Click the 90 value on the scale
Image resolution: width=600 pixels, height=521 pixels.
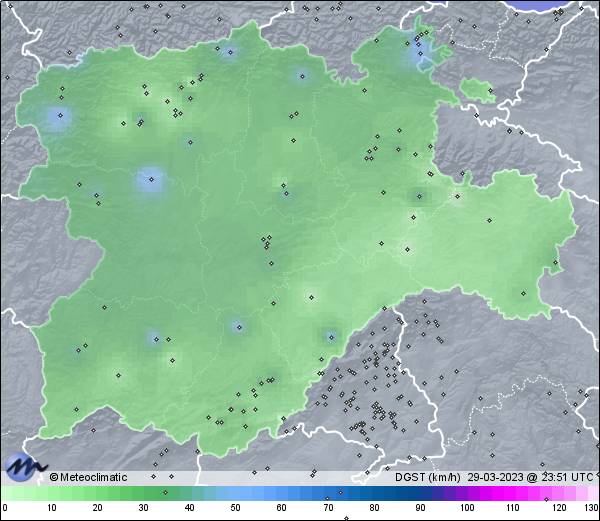pos(420,508)
